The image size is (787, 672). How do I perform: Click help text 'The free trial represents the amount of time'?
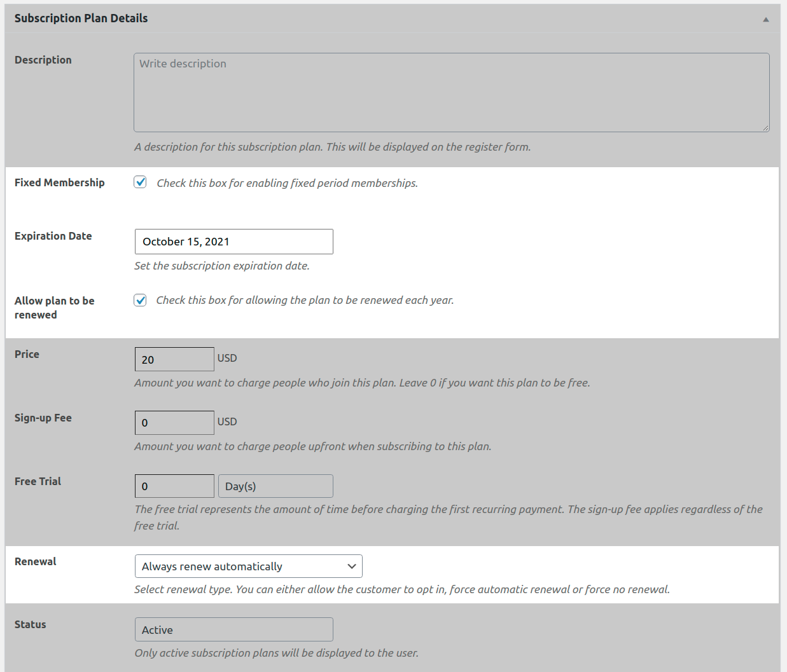pyautogui.click(x=449, y=517)
